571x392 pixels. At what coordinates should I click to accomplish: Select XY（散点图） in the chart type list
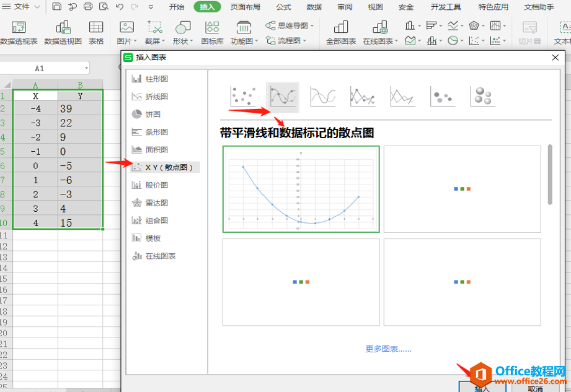click(165, 167)
